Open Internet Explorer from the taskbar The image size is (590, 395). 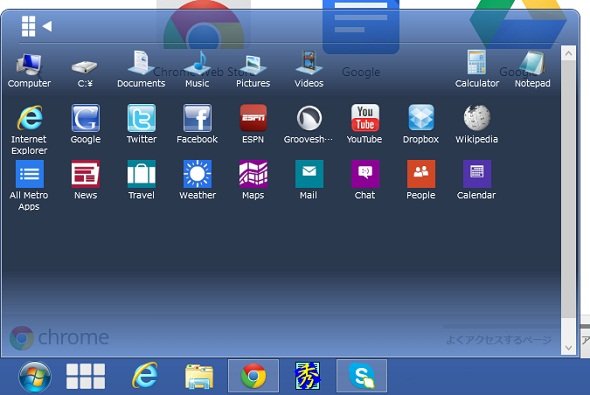tap(145, 375)
